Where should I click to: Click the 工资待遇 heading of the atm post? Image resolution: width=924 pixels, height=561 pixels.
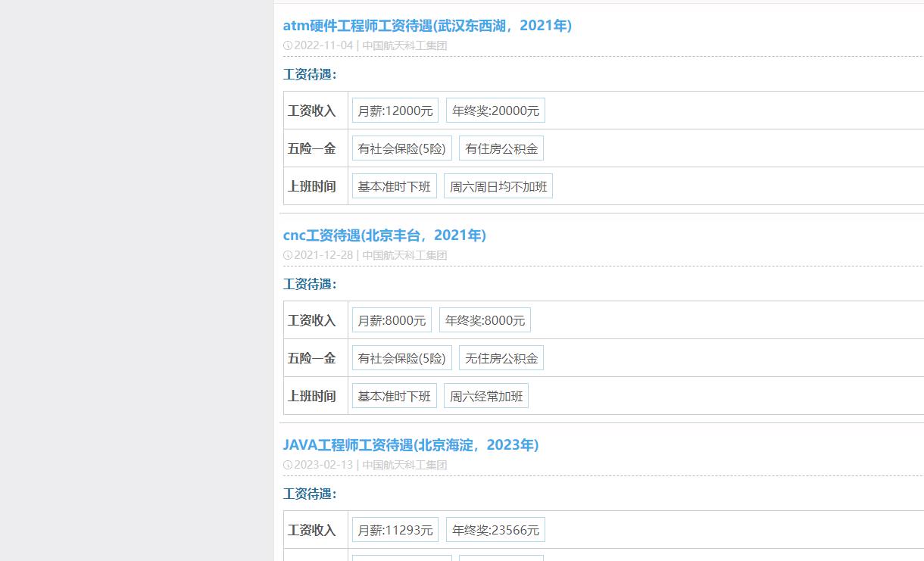tap(307, 74)
